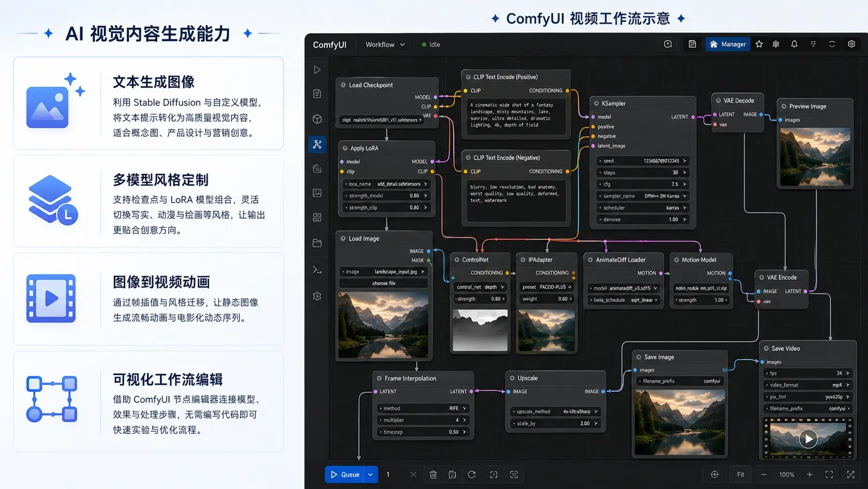
Task: Click the diagonal expand arrows icon
Action: tap(850, 474)
